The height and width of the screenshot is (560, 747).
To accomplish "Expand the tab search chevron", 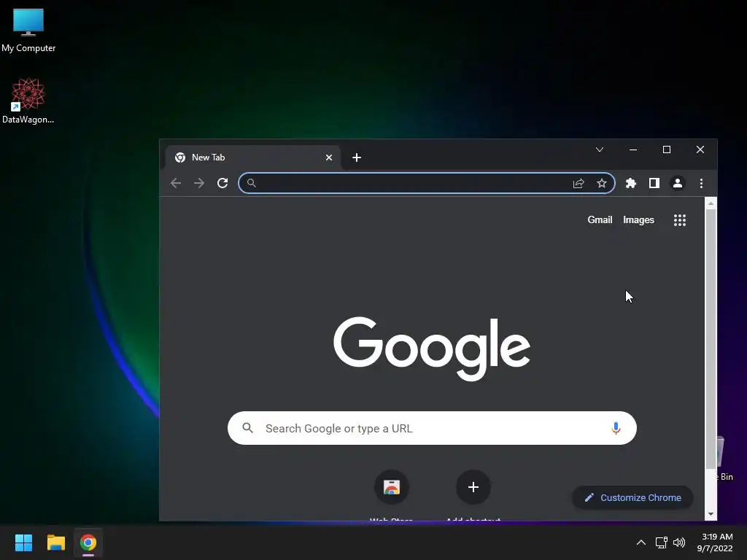I will 600,149.
